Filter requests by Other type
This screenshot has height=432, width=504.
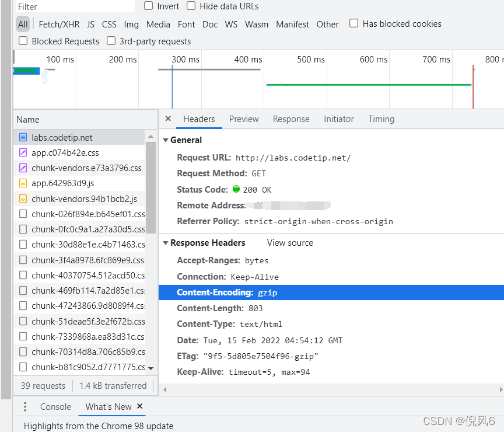327,24
